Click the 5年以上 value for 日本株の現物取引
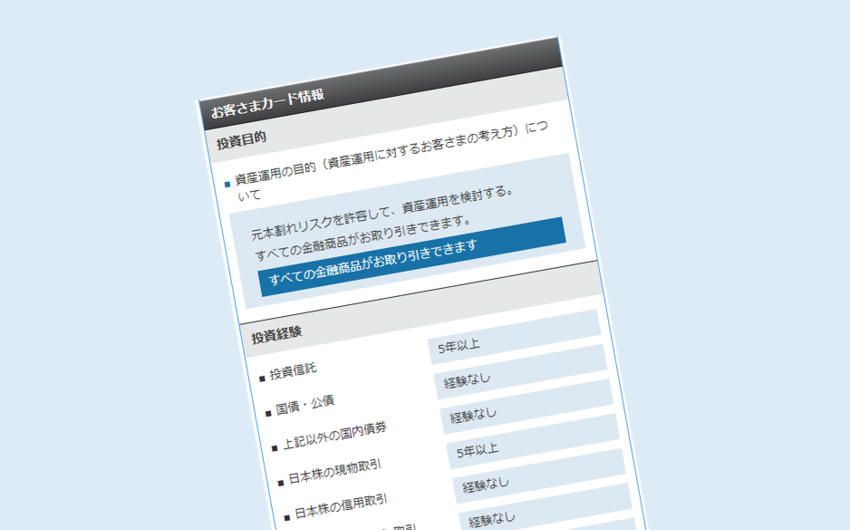The image size is (850, 530). coord(533,441)
